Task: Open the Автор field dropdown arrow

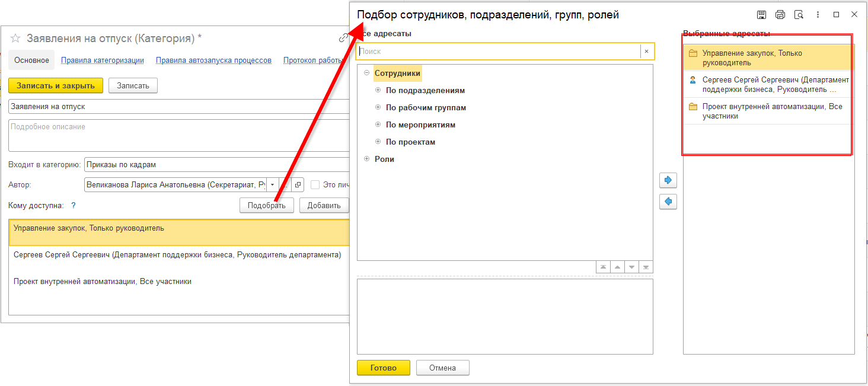Action: pyautogui.click(x=273, y=185)
